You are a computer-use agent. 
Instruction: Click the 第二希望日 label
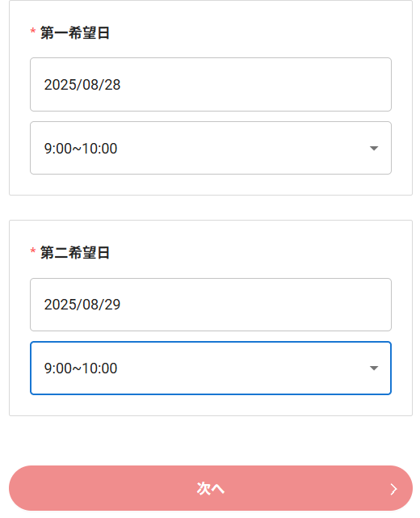(x=75, y=253)
